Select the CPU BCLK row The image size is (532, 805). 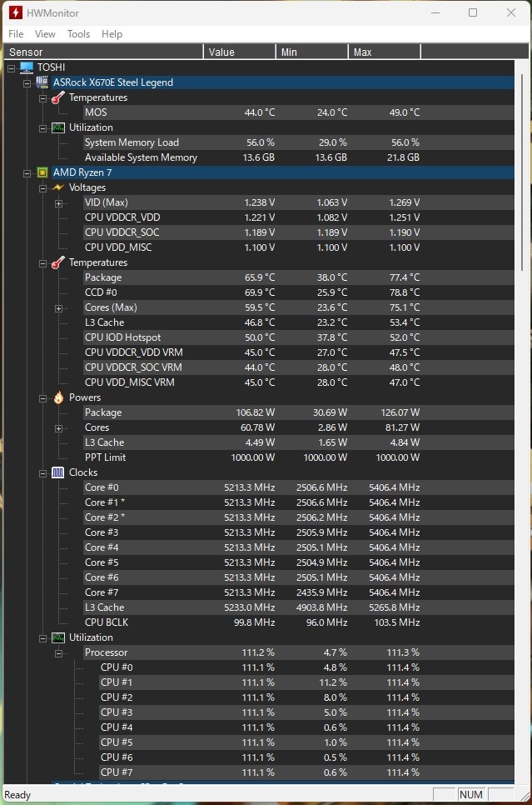299,622
